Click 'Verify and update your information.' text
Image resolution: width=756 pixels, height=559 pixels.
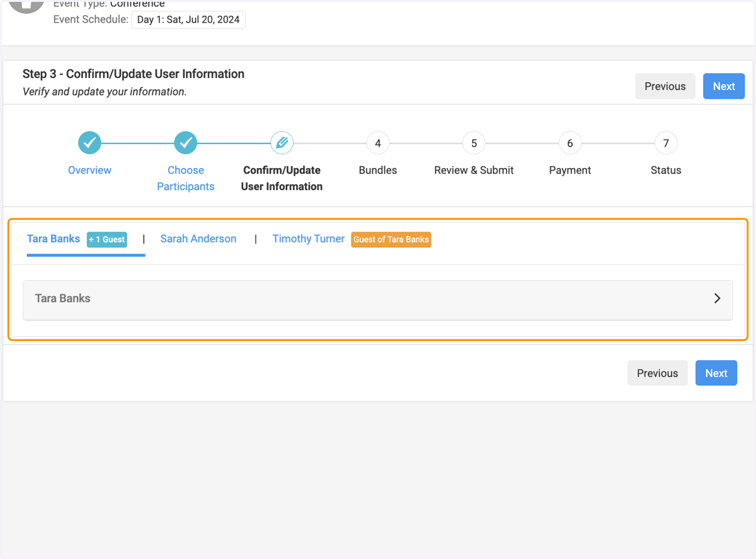(x=105, y=92)
